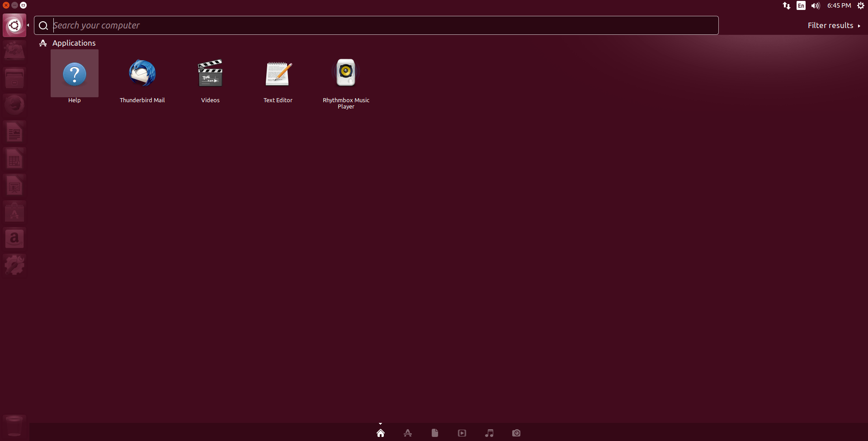868x441 pixels.
Task: Open the system power gear menu
Action: (x=861, y=5)
